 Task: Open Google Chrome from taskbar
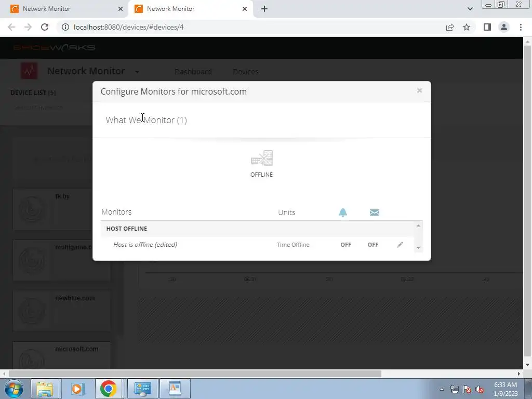pos(109,389)
